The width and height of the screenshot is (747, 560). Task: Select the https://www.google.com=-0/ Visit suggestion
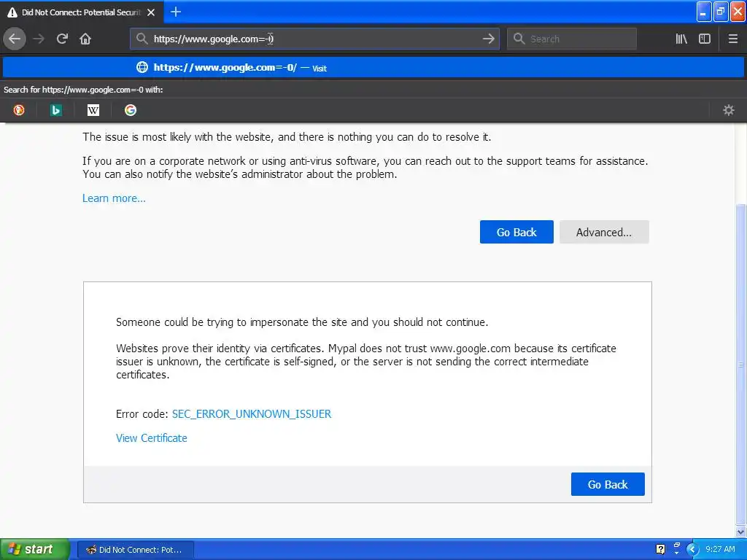click(x=373, y=68)
